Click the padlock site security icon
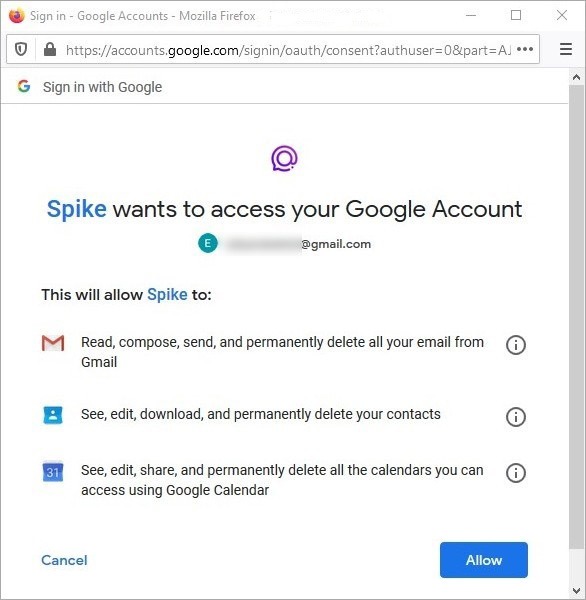586x600 pixels. [50, 49]
